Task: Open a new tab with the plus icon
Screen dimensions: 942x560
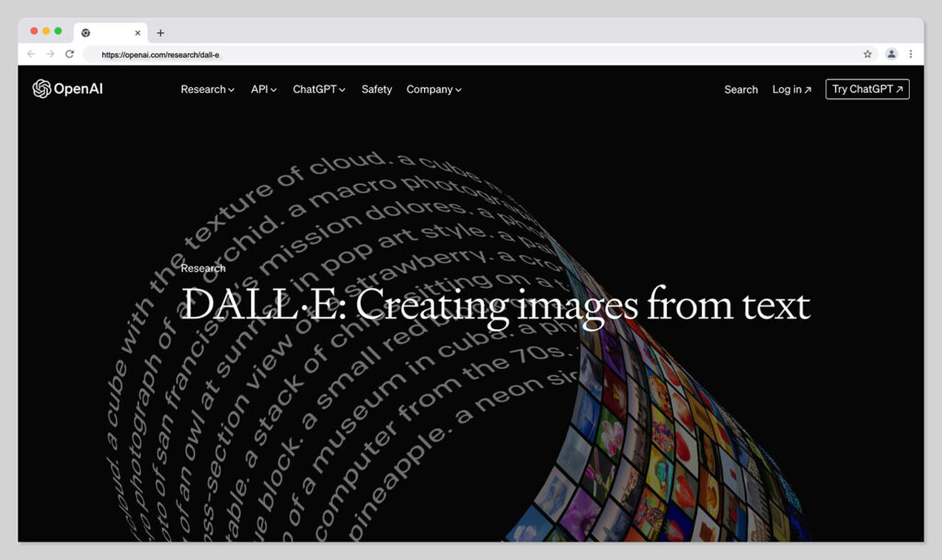Action: (x=160, y=33)
